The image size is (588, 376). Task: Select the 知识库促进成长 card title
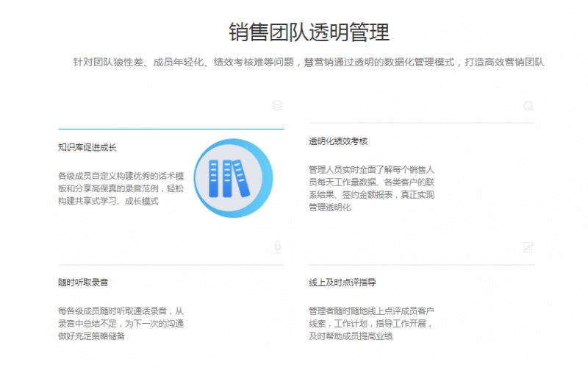click(87, 147)
